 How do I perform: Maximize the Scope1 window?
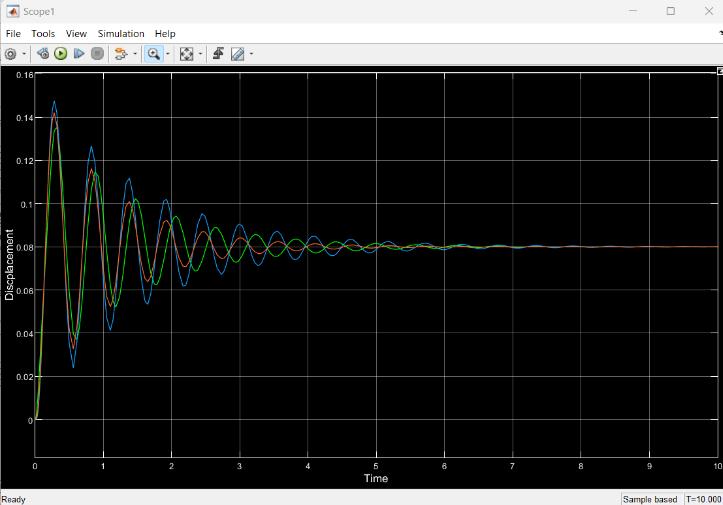(670, 11)
